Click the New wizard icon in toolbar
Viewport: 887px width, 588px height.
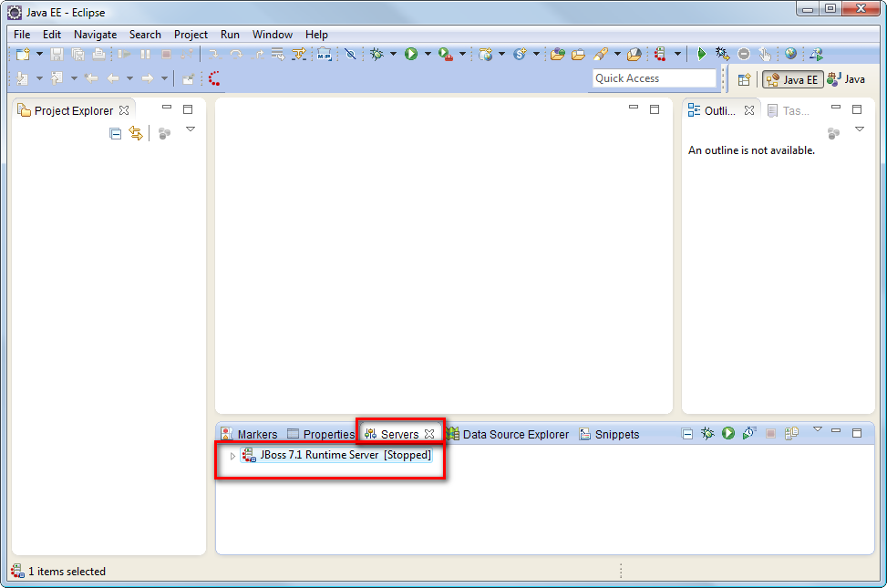click(23, 55)
